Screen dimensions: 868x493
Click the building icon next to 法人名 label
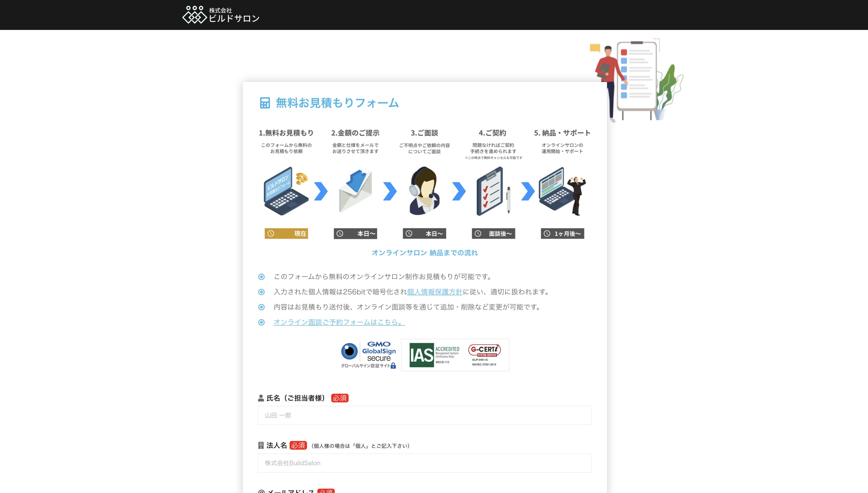[x=261, y=445]
